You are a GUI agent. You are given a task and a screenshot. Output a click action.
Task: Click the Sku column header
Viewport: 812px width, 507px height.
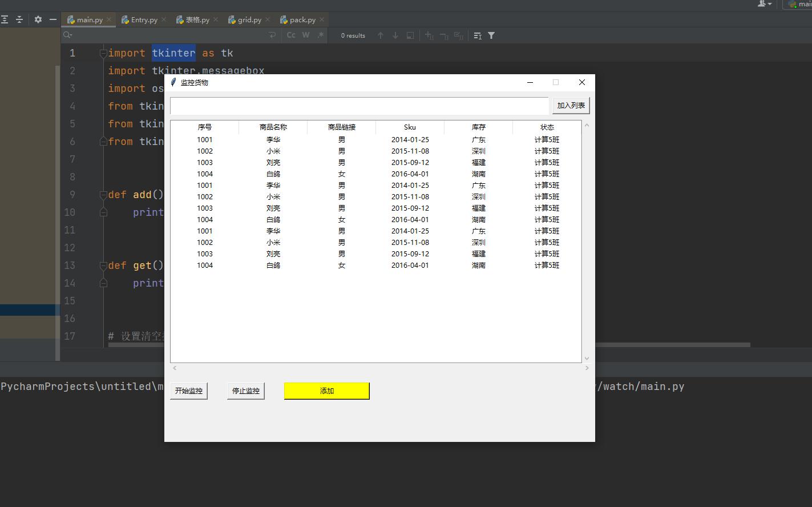tap(410, 127)
